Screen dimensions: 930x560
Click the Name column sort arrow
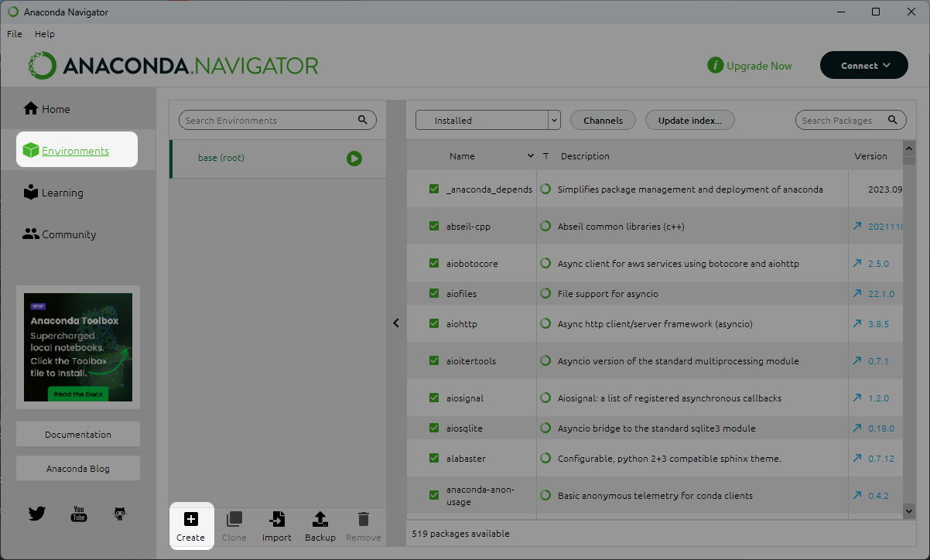pyautogui.click(x=531, y=156)
